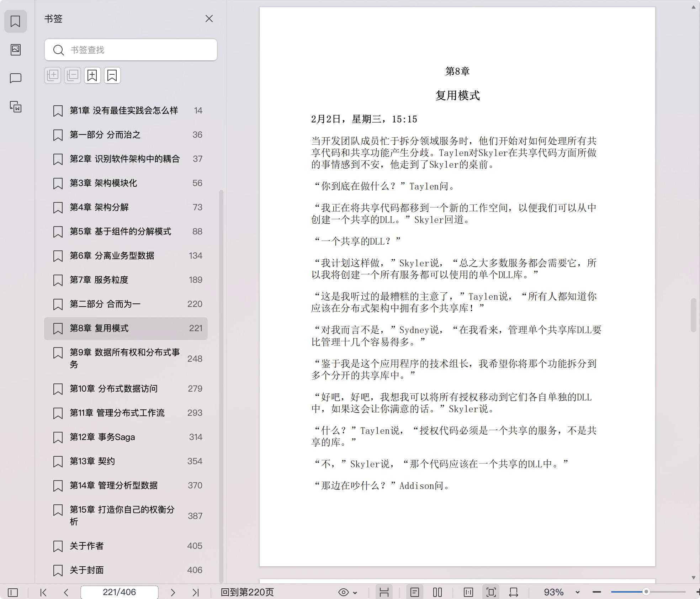700x599 pixels.
Task: Go to 第15章 打造你自己的权衡分析
Action: tap(126, 516)
